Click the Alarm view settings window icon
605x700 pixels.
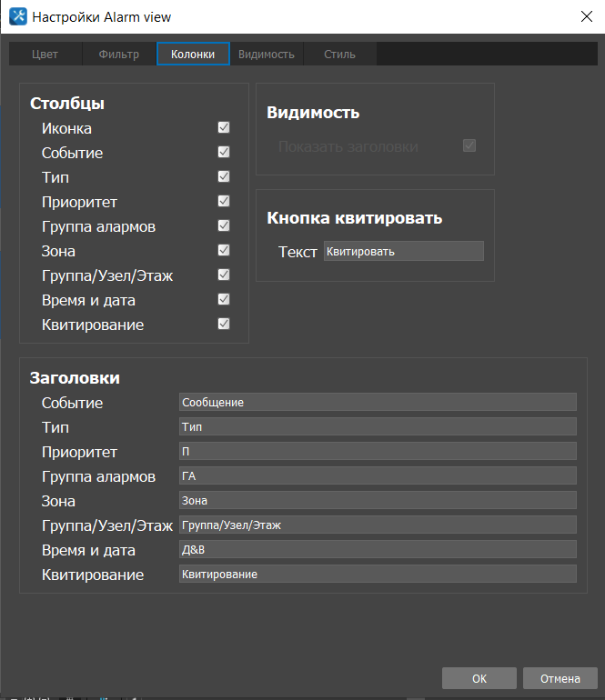(16, 16)
